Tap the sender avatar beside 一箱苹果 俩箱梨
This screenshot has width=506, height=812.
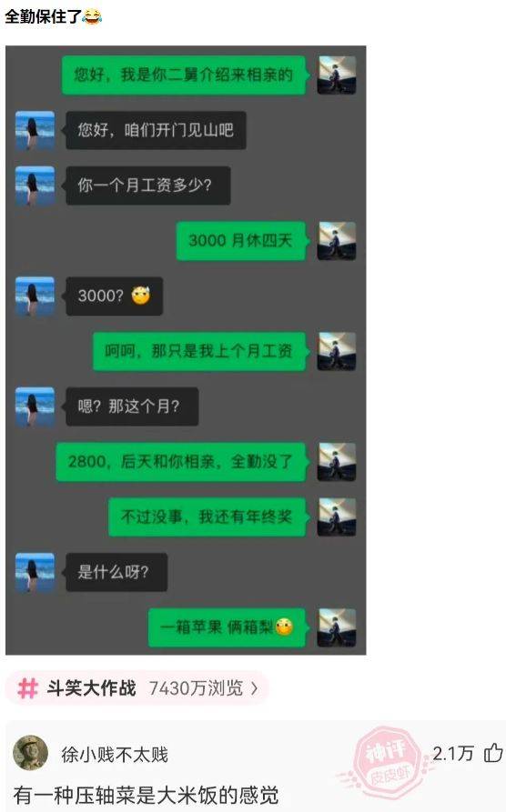click(x=337, y=627)
